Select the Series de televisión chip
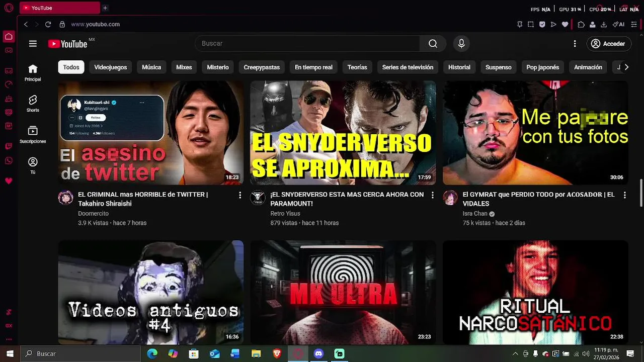 pyautogui.click(x=408, y=67)
